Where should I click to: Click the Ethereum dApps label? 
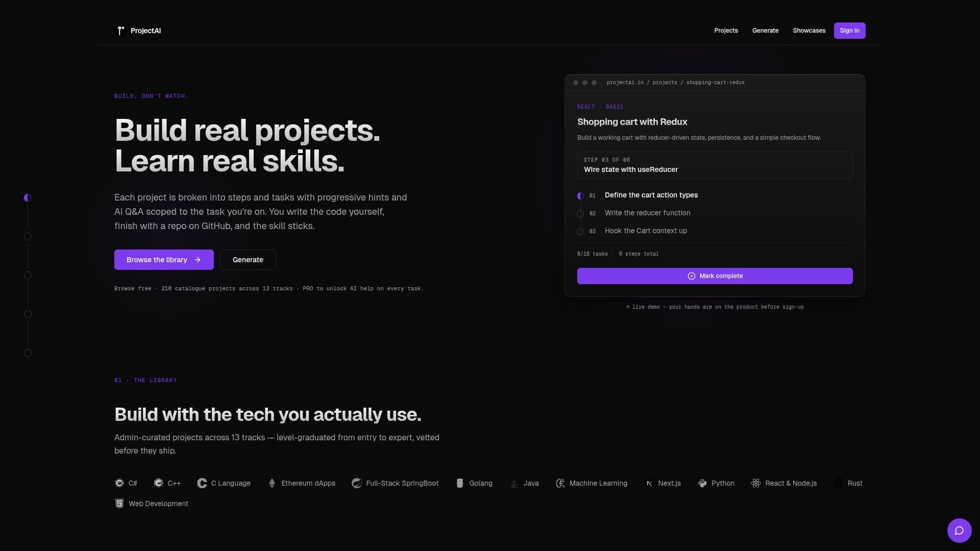(308, 483)
